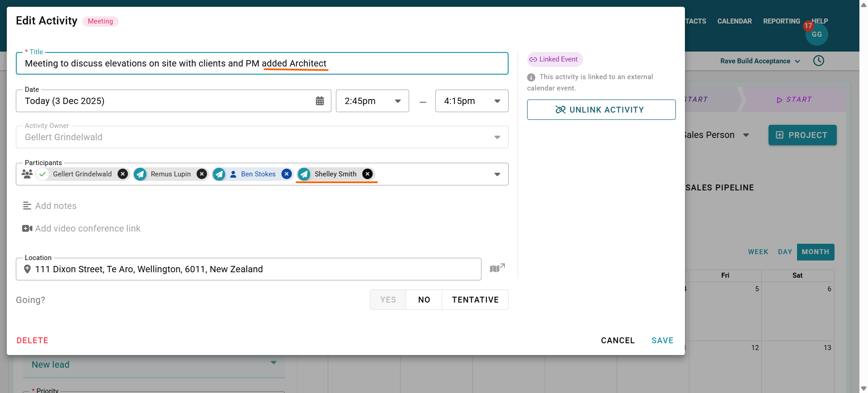
Task: Switch calendar to MONTH view
Action: (816, 252)
